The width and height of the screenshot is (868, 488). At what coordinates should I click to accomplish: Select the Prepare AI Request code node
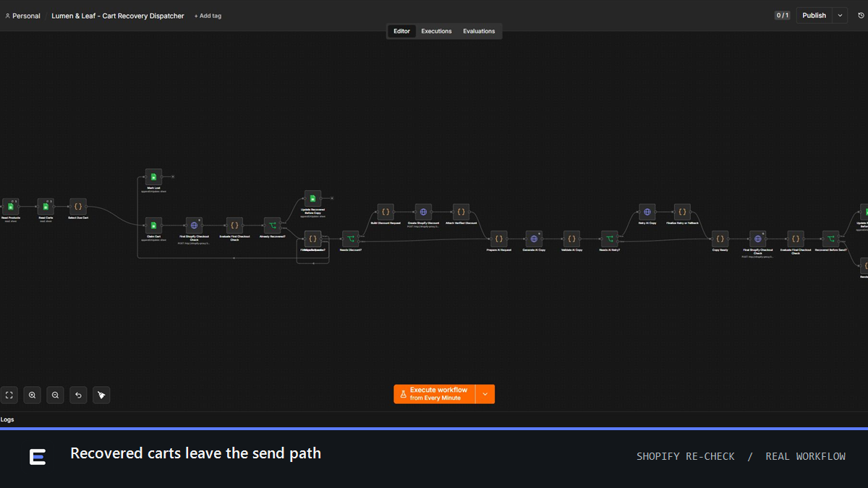click(498, 239)
